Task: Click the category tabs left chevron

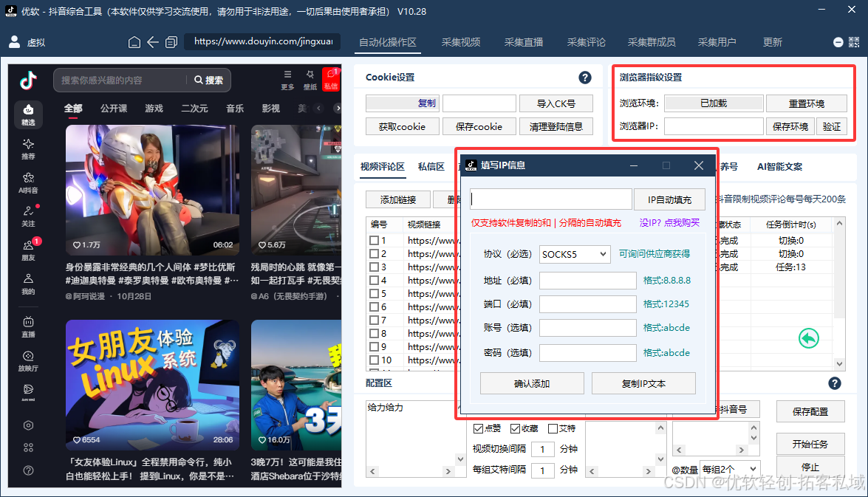Action: click(319, 108)
